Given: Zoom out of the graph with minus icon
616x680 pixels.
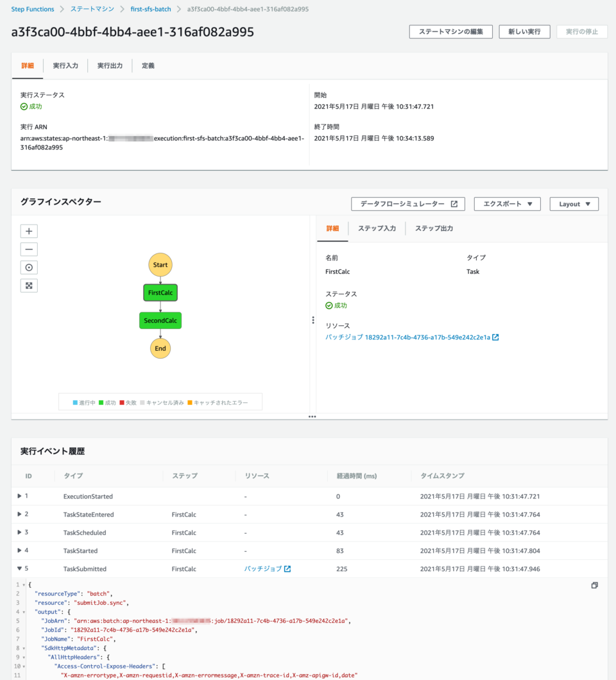Looking at the screenshot, I should click(x=29, y=250).
